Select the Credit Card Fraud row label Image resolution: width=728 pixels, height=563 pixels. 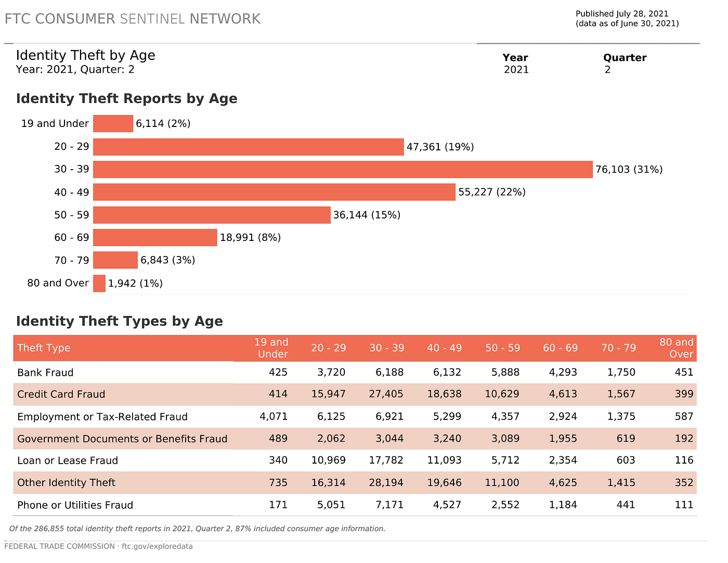pyautogui.click(x=61, y=394)
